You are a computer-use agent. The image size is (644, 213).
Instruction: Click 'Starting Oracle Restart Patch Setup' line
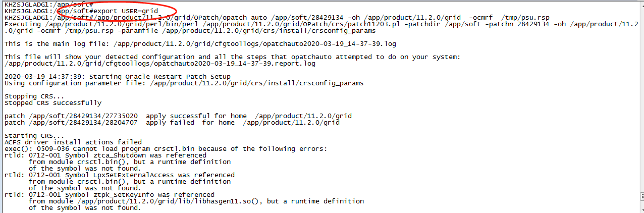pos(117,76)
